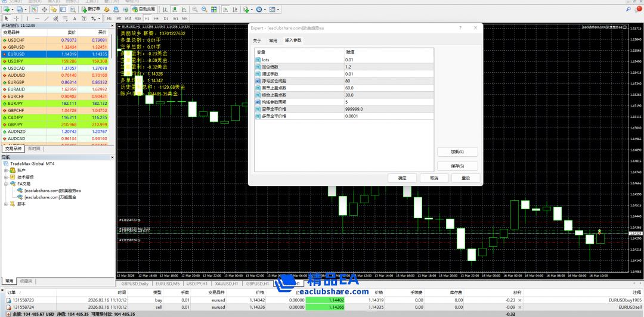Switch to the GBPUSD,Daily chart tab

coord(135,284)
